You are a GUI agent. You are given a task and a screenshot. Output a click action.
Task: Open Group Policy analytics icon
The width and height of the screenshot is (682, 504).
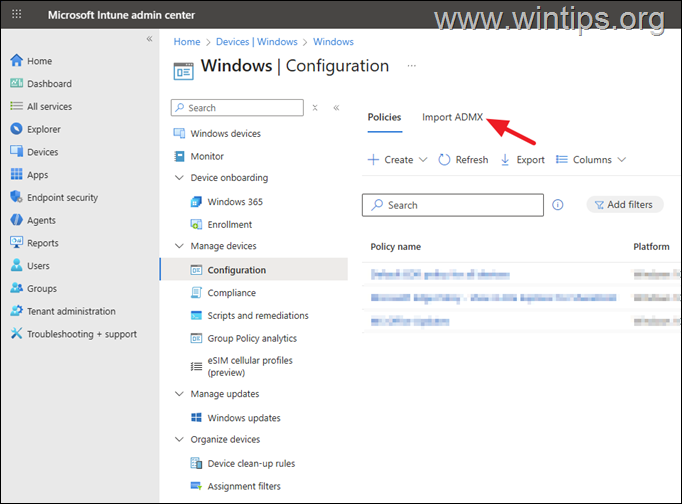(196, 338)
